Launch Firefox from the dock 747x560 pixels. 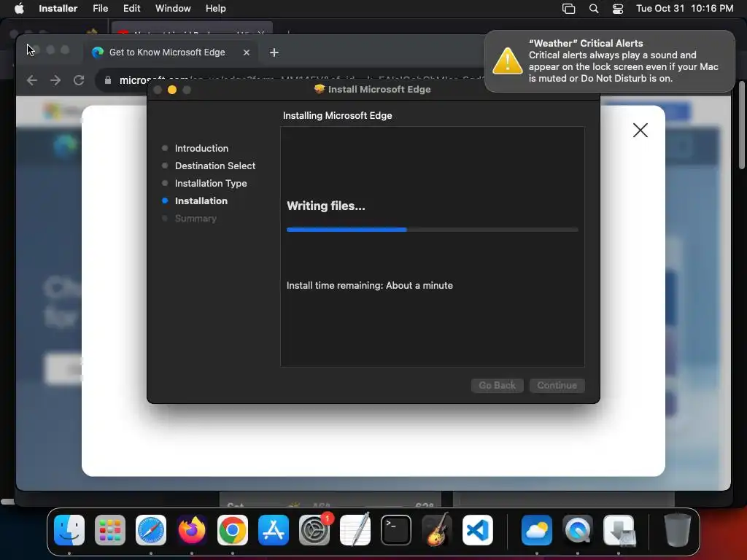coord(192,530)
